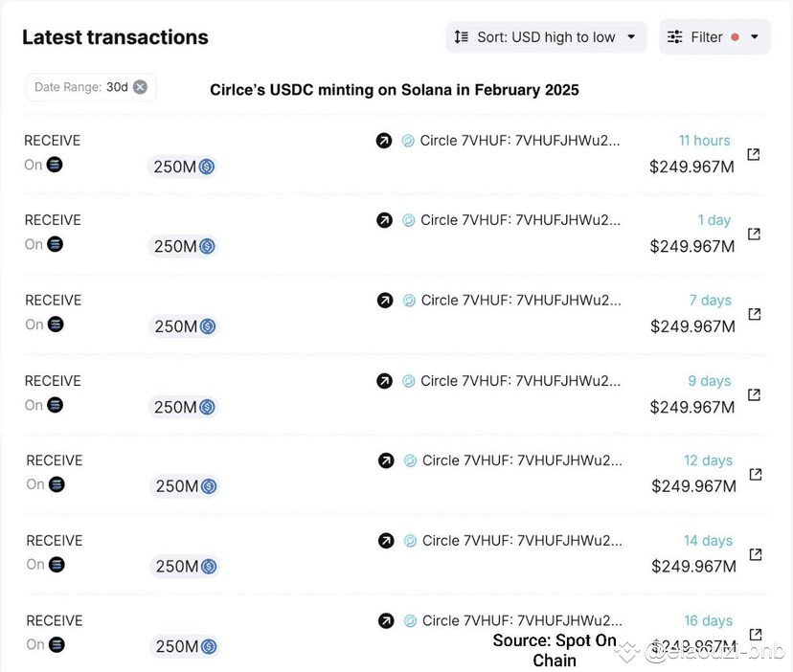The width and height of the screenshot is (793, 672).
Task: Click the 1 day timestamp link
Action: [714, 219]
